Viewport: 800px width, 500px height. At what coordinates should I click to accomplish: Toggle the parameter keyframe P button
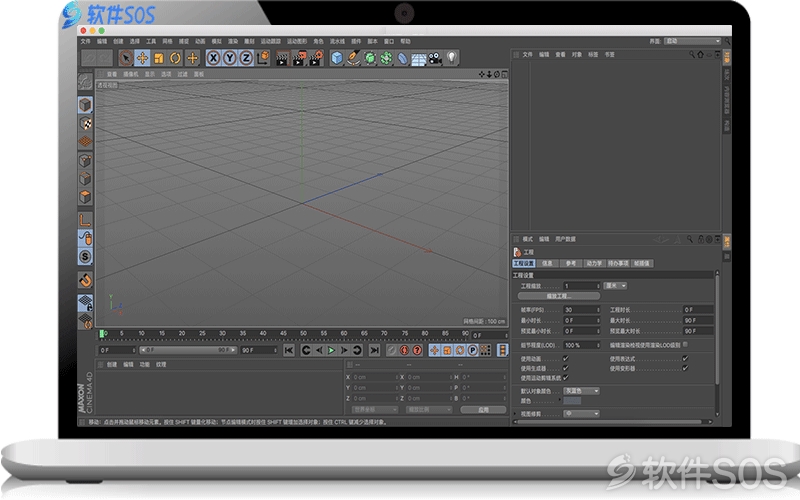pyautogui.click(x=472, y=350)
